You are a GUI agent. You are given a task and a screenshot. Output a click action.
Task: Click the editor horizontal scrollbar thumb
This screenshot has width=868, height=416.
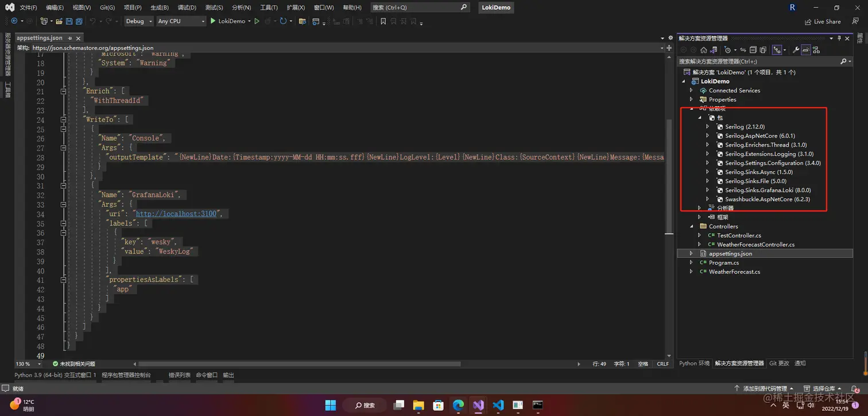click(299, 364)
